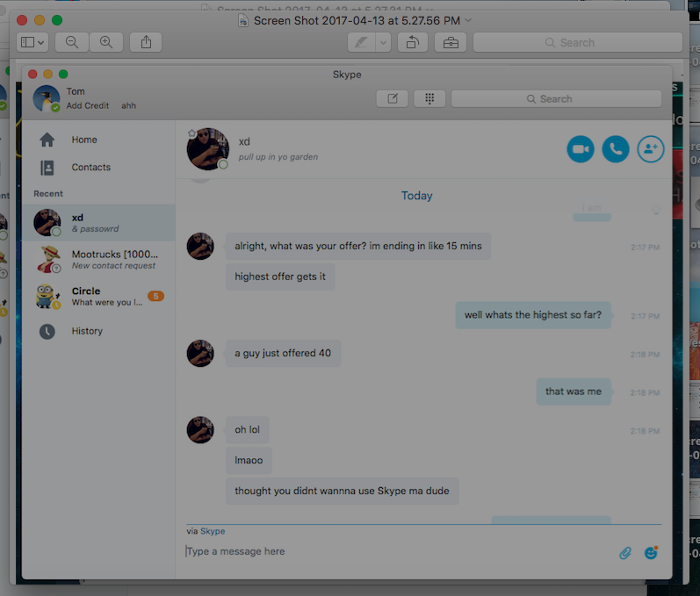The image size is (700, 596).
Task: Click the Skype Search field
Action: click(x=556, y=98)
